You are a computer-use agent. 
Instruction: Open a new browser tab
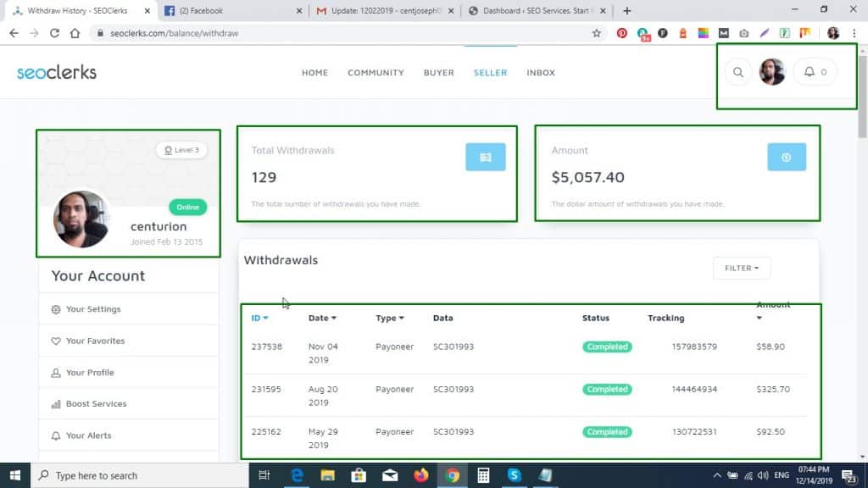[626, 10]
